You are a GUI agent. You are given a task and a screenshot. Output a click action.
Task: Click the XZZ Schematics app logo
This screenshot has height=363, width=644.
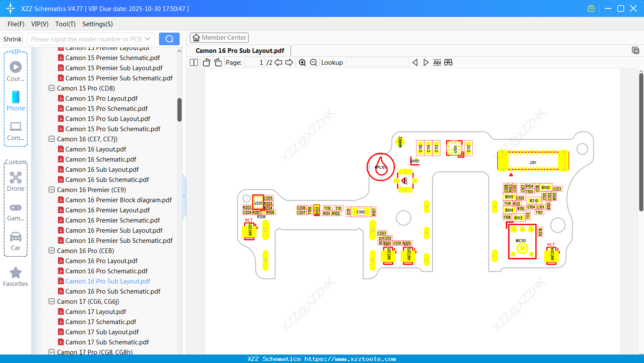coord(11,8)
